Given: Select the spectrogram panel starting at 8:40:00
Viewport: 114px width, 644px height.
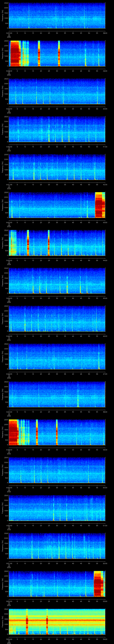Looking at the screenshot, I should (x=57, y=129).
